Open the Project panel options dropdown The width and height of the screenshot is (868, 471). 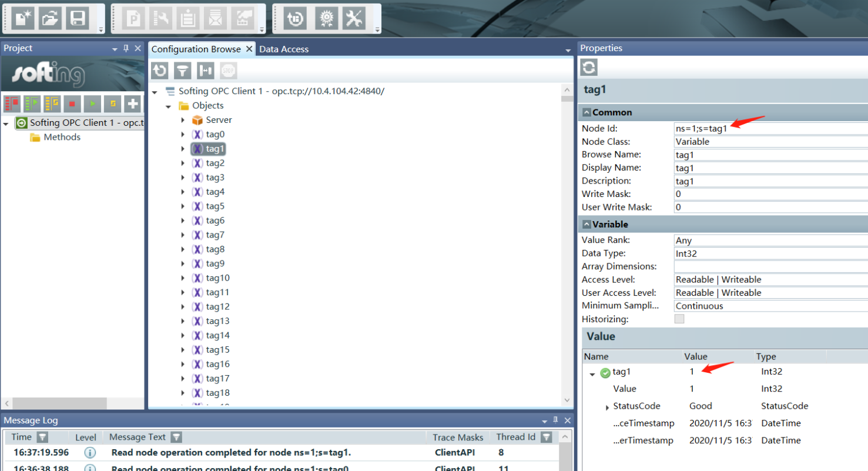pyautogui.click(x=115, y=49)
